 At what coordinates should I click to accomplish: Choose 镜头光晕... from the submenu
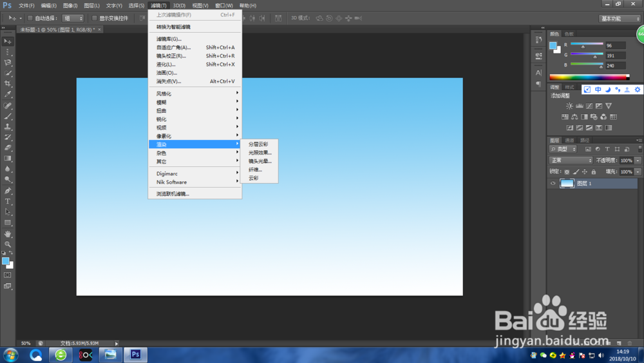pyautogui.click(x=259, y=161)
